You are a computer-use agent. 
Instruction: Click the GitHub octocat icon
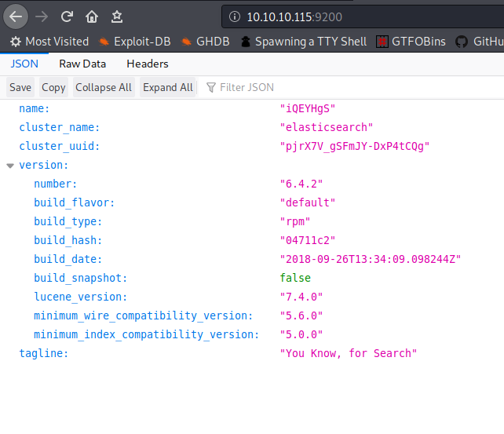coord(462,42)
